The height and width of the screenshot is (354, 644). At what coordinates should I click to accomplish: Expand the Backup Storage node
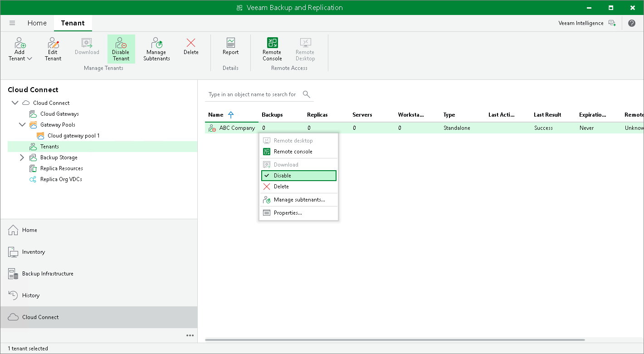(x=22, y=157)
